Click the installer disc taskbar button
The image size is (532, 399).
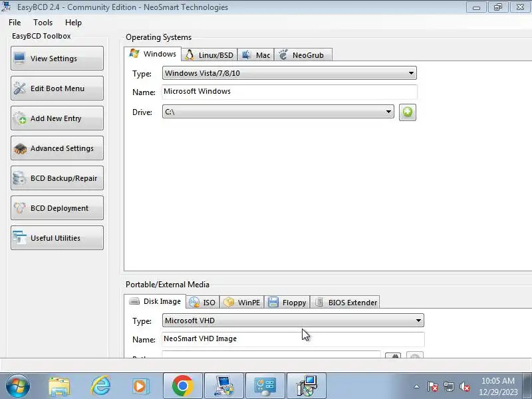307,386
